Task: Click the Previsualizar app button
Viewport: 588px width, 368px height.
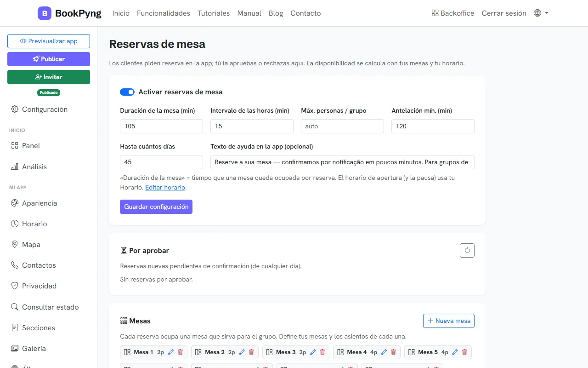Action: [49, 41]
